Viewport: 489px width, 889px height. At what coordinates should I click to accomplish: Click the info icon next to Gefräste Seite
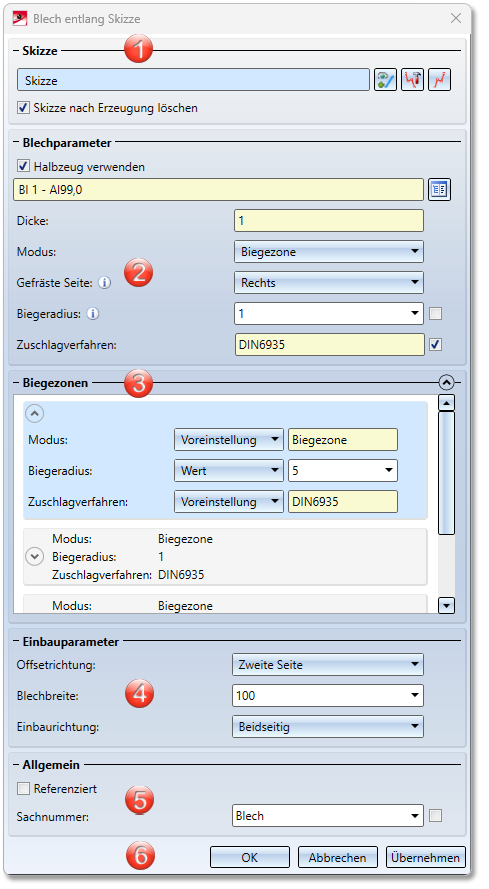(x=104, y=282)
